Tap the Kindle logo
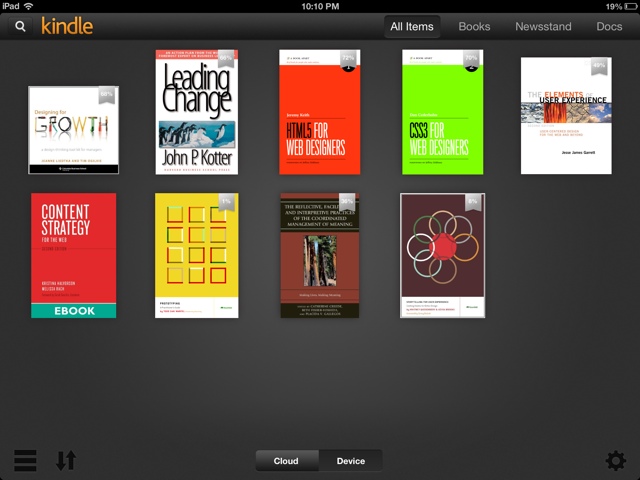The width and height of the screenshot is (640, 480). [67, 26]
